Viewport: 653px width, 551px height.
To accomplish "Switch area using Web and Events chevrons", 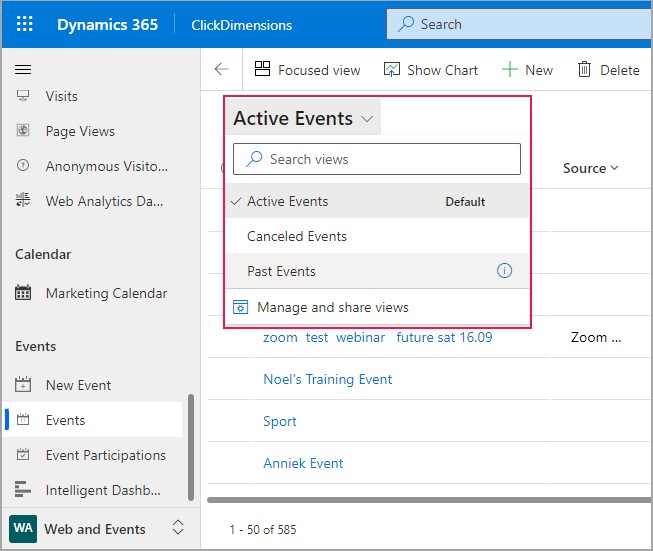I will point(178,527).
